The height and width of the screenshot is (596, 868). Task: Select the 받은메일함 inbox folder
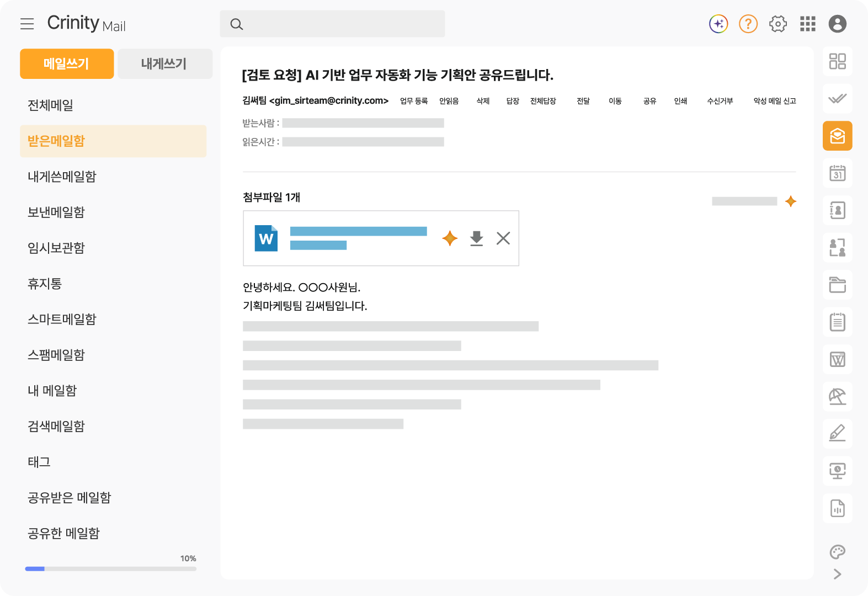113,141
